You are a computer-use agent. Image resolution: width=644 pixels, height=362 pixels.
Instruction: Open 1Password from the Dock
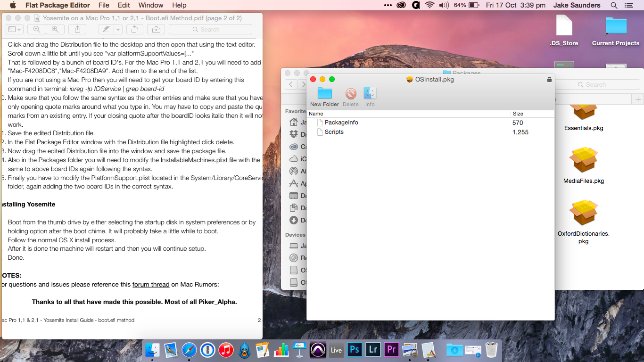pos(207,350)
